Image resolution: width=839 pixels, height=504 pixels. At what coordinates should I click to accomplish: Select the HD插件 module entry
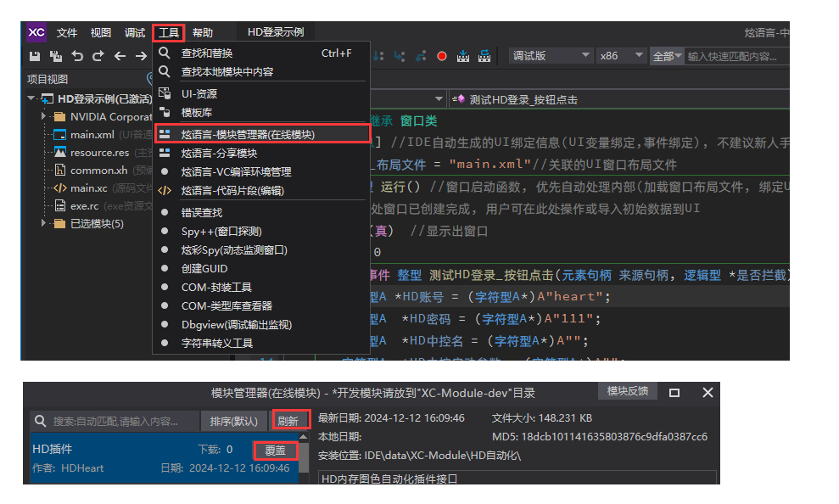tap(165, 458)
